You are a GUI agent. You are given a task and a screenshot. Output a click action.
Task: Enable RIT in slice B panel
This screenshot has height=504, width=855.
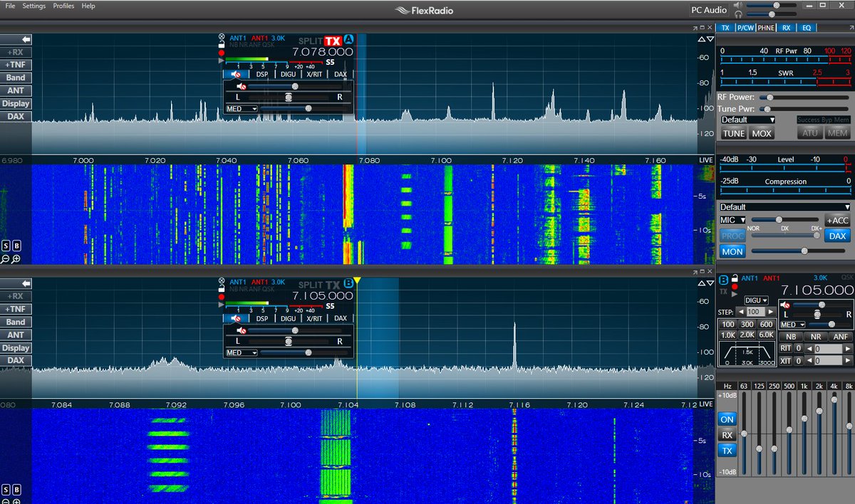point(786,348)
